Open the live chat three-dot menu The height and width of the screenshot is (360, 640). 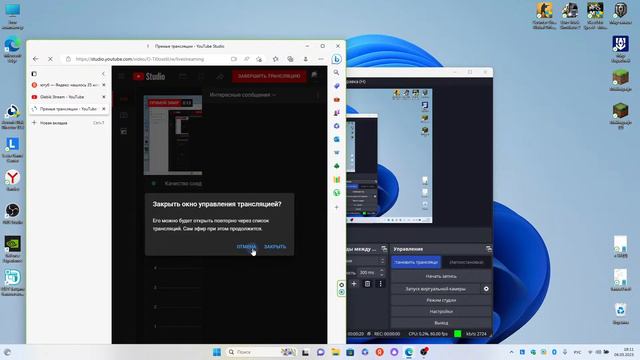(318, 95)
